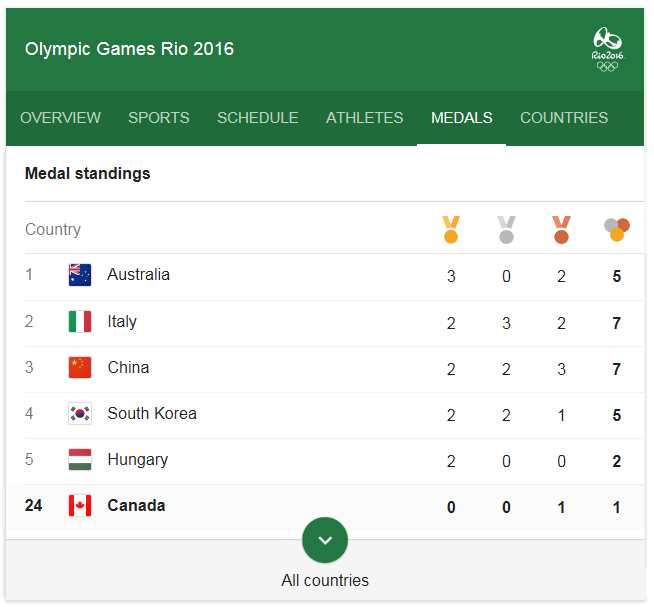Click the Australia flag icon
Screen dimensions: 654x607
click(x=80, y=275)
